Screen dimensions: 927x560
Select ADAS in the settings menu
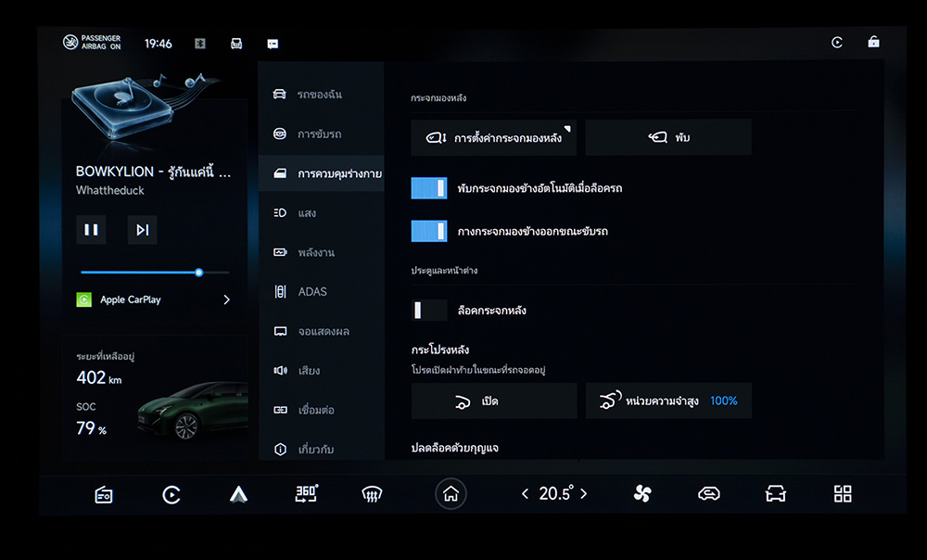(311, 292)
